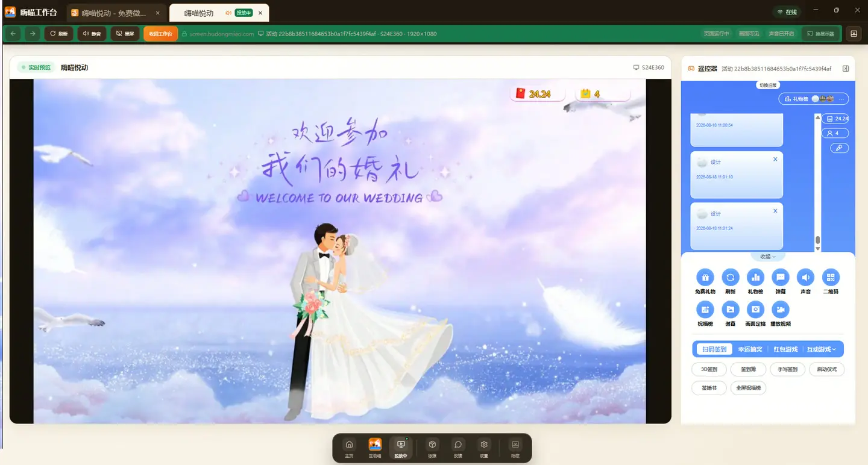Image resolution: width=868 pixels, height=465 pixels.
Task: Click the 播放视频 video camera icon
Action: pyautogui.click(x=781, y=310)
